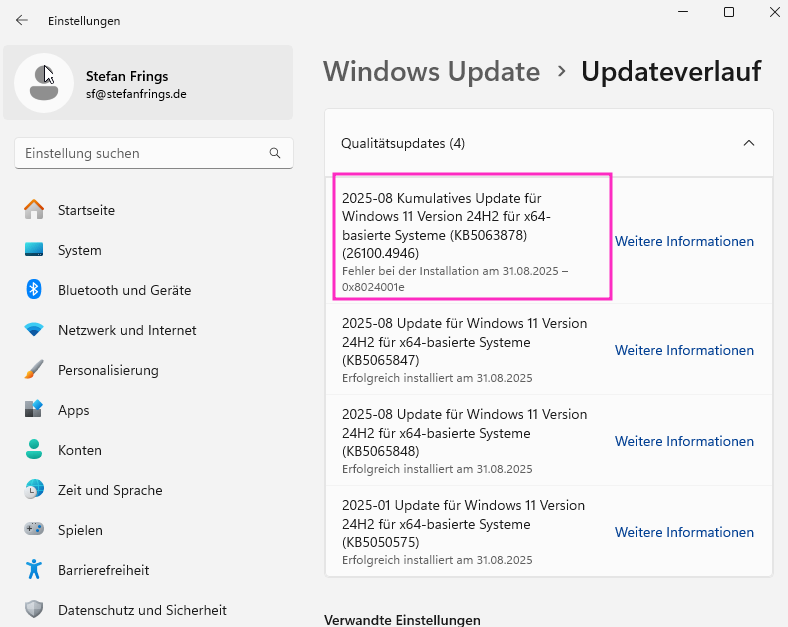The image size is (788, 627).
Task: Select the KB5065848 update entry
Action: tap(549, 440)
